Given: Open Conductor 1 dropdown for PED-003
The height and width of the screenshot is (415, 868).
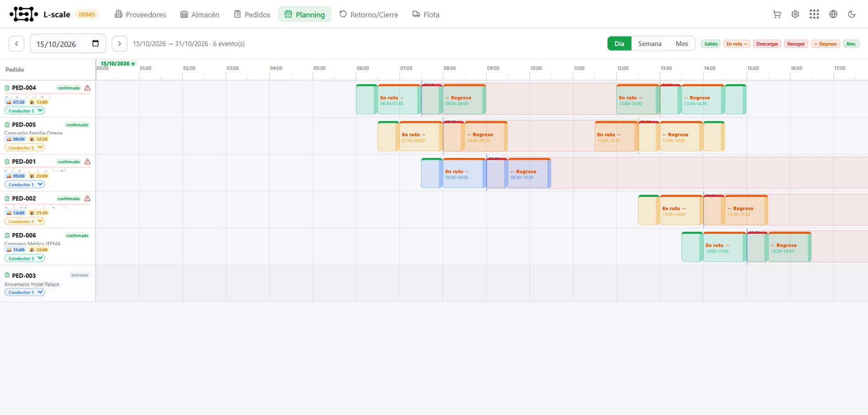Looking at the screenshot, I should point(25,292).
